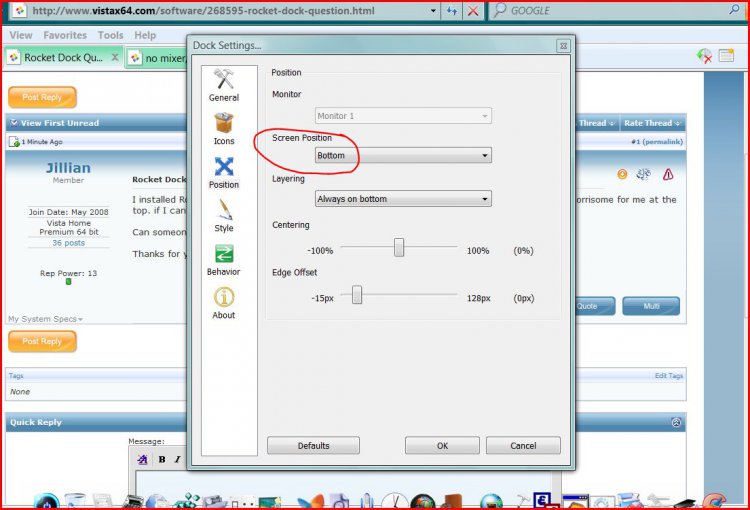
Task: Click the Defaults button
Action: tap(313, 445)
